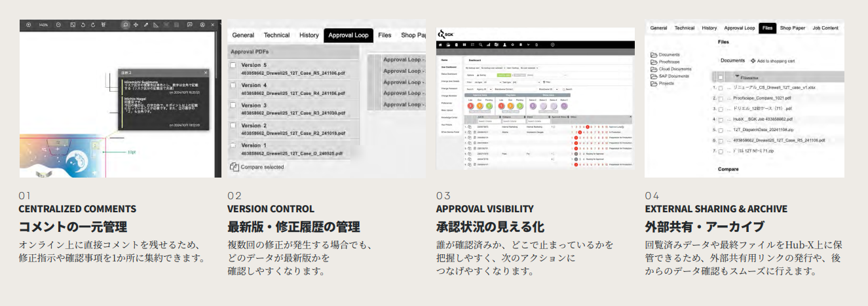Click the zoom in icon in PDF viewer toolbar
Image resolution: width=868 pixels, height=306 pixels.
pos(29,25)
